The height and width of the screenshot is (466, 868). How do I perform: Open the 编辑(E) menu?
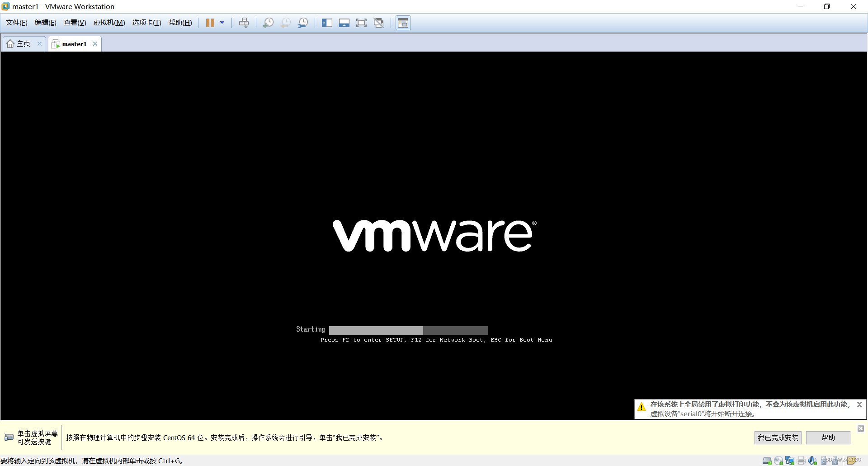point(46,23)
